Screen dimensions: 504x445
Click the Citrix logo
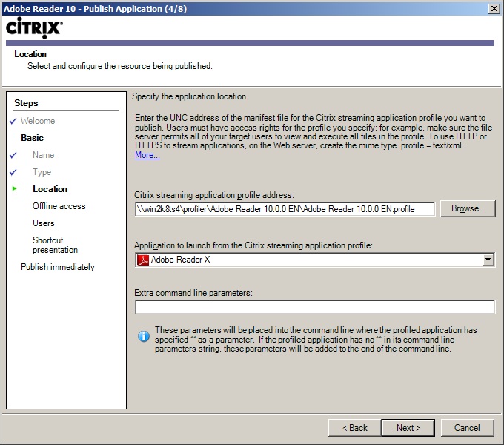click(34, 28)
